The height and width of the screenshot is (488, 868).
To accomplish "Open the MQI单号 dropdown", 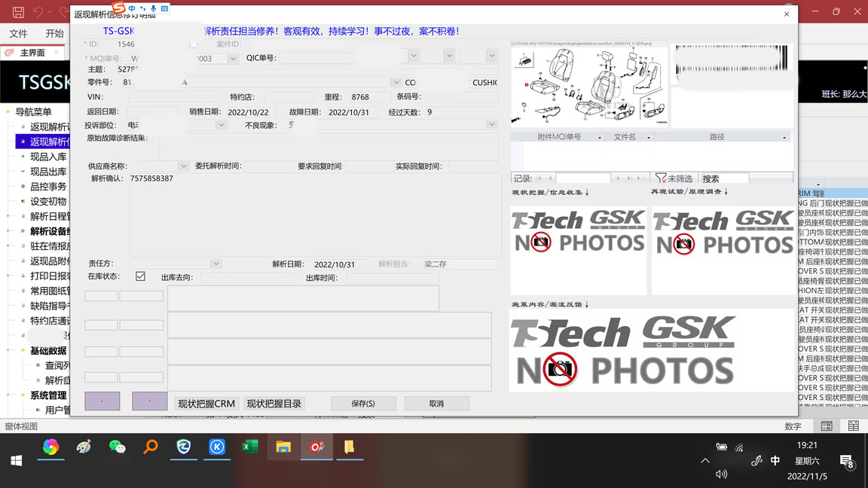I will [x=233, y=59].
